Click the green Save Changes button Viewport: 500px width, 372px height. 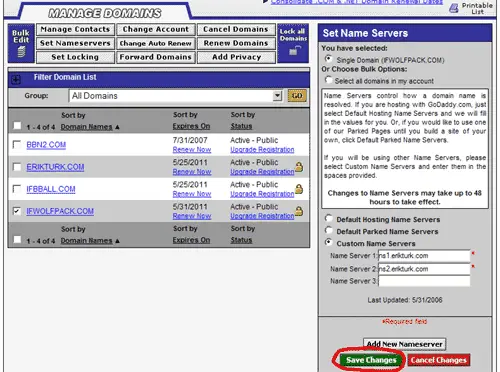[371, 360]
